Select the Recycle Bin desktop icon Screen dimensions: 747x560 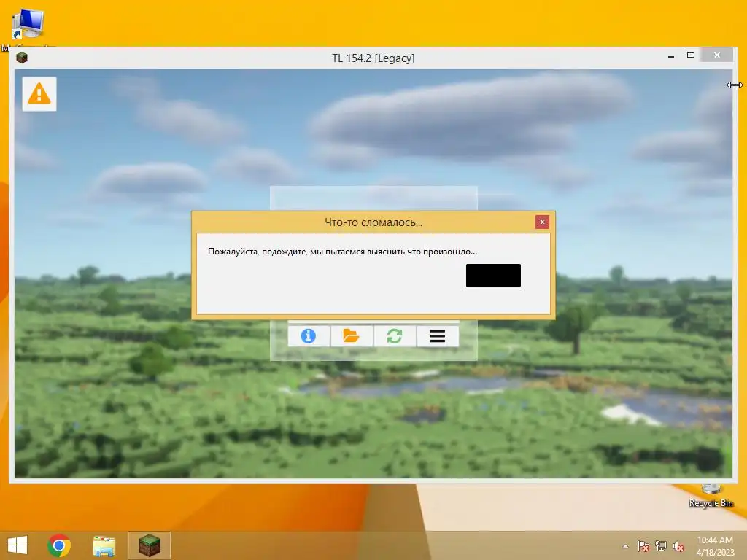click(x=711, y=496)
